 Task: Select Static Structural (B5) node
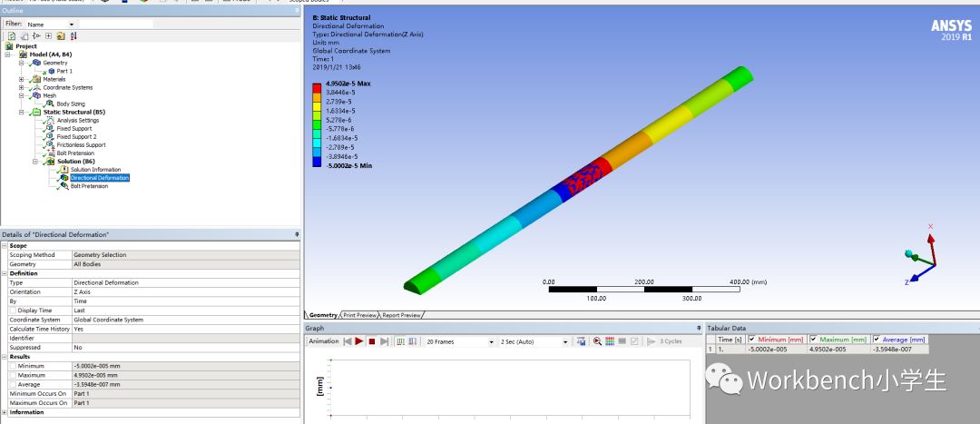pos(74,112)
